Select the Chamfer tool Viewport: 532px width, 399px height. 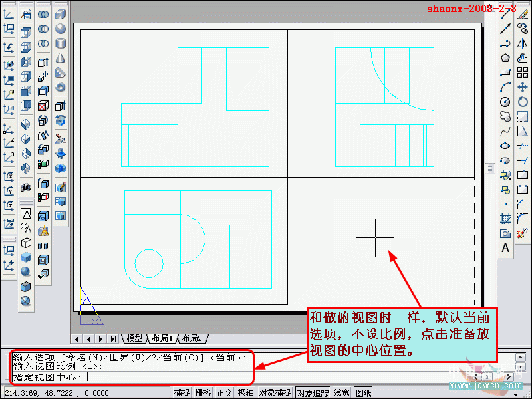click(523, 204)
